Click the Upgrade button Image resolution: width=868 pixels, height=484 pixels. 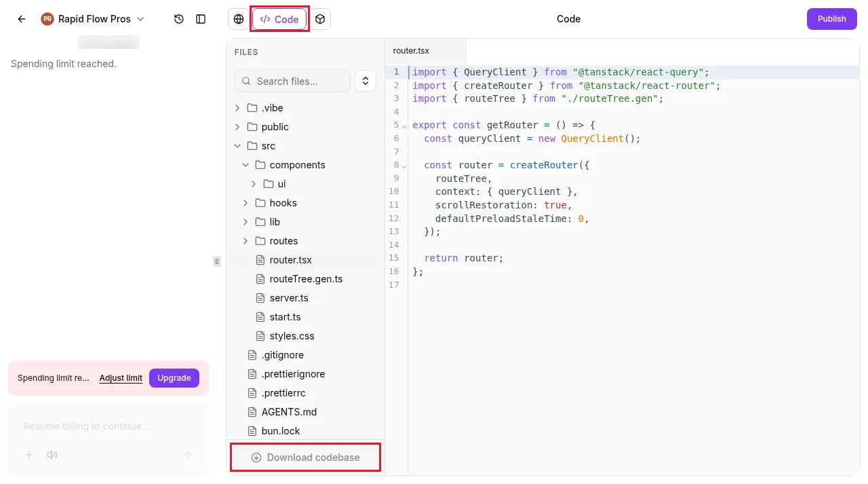tap(174, 378)
